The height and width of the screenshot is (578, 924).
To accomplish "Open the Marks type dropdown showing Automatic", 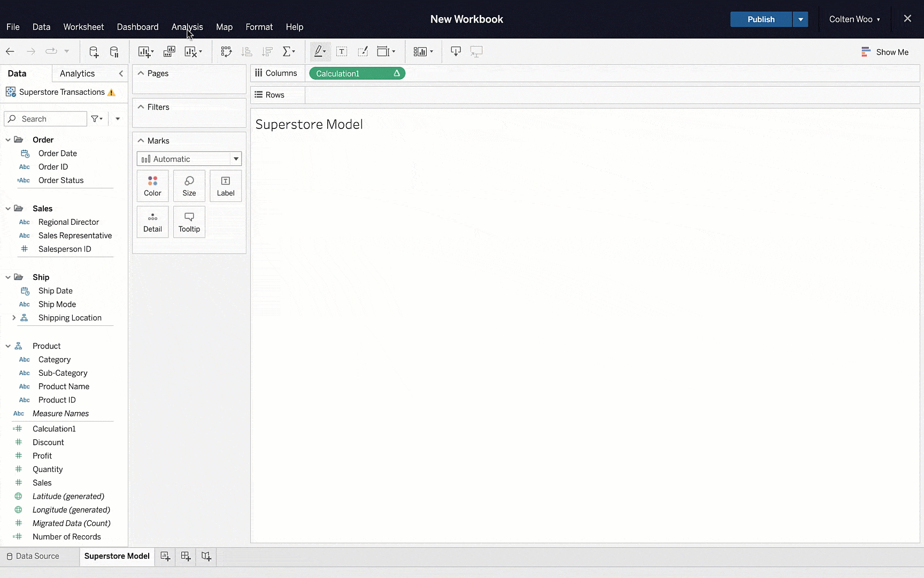I will pyautogui.click(x=235, y=158).
